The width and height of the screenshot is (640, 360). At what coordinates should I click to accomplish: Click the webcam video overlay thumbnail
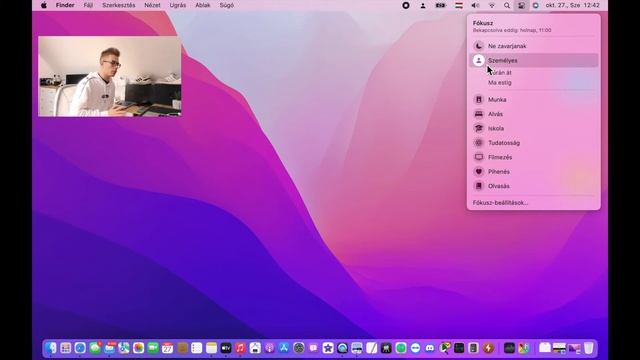pos(109,76)
